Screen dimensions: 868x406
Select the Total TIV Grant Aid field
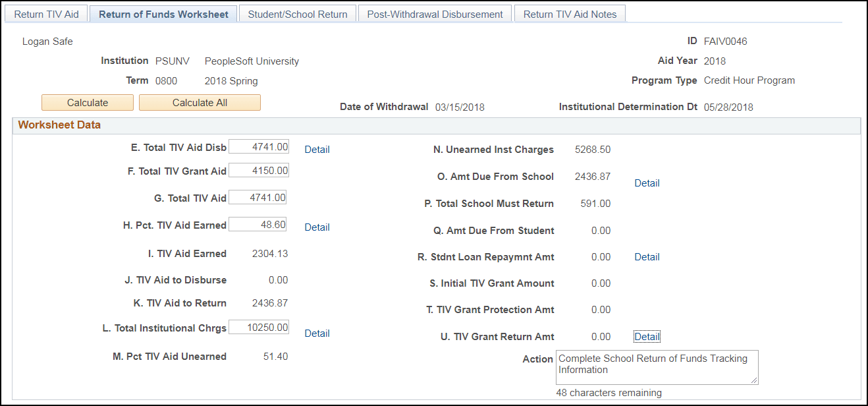(259, 170)
